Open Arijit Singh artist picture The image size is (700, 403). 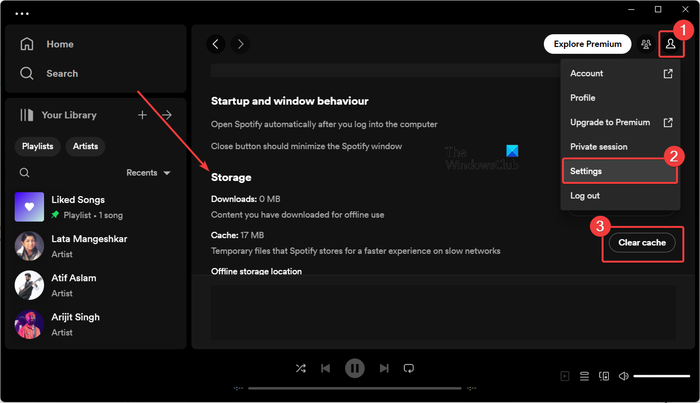(x=29, y=324)
